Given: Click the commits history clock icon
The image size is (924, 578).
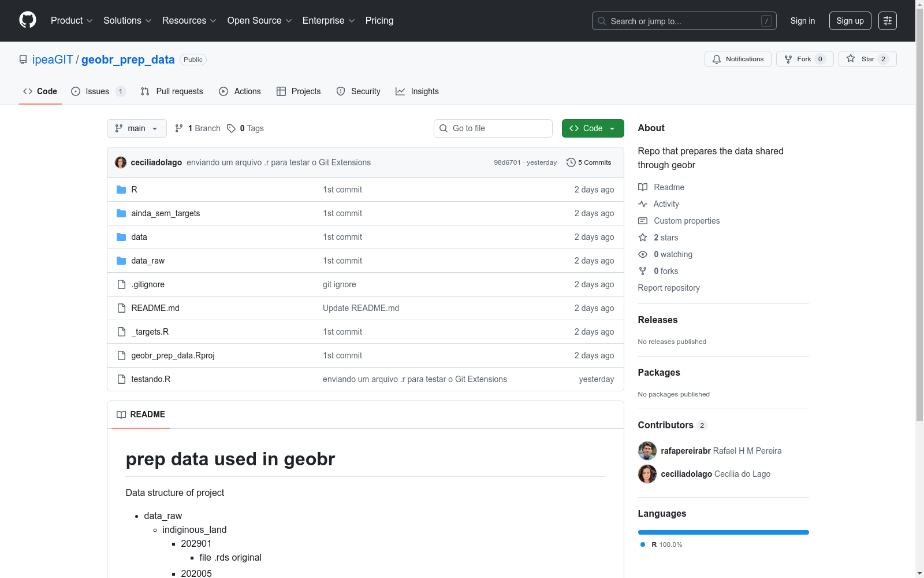Looking at the screenshot, I should tap(571, 162).
